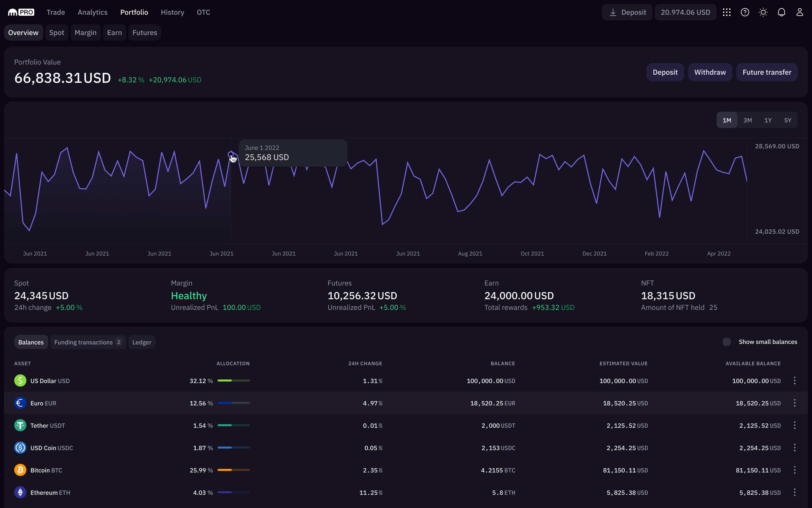Screen dimensions: 812x508
Task: Open the help question mark icon
Action: [x=745, y=12]
